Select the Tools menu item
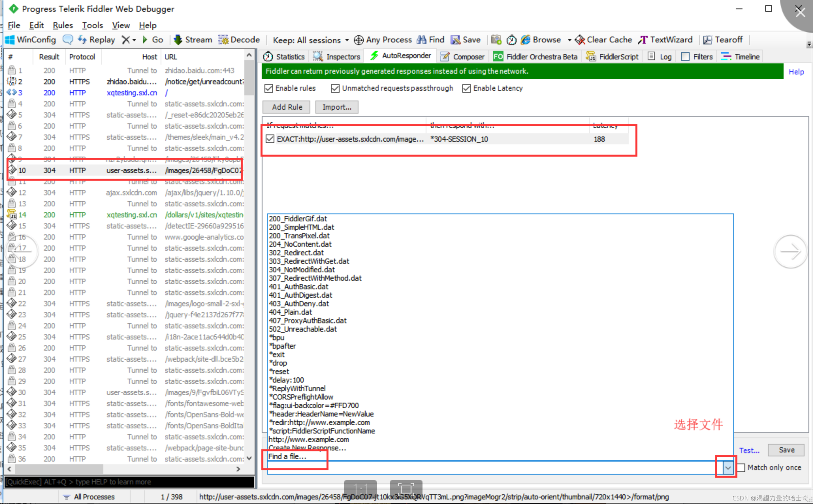813x504 pixels. [x=92, y=26]
